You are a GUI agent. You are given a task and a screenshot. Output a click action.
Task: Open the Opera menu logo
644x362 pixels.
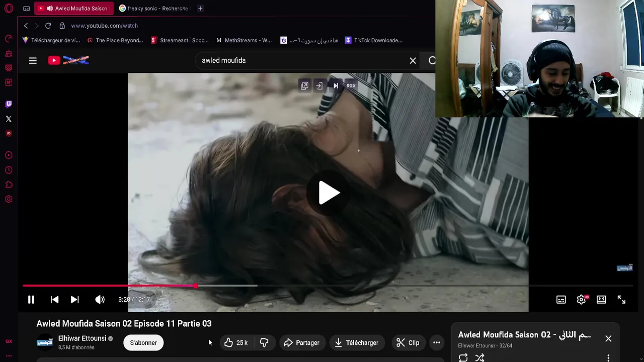(9, 9)
